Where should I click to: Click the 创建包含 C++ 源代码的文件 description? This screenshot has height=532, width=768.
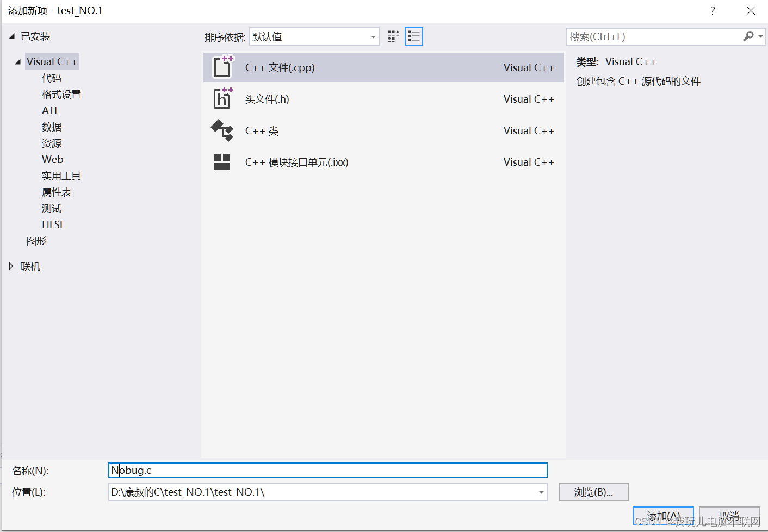tap(639, 82)
